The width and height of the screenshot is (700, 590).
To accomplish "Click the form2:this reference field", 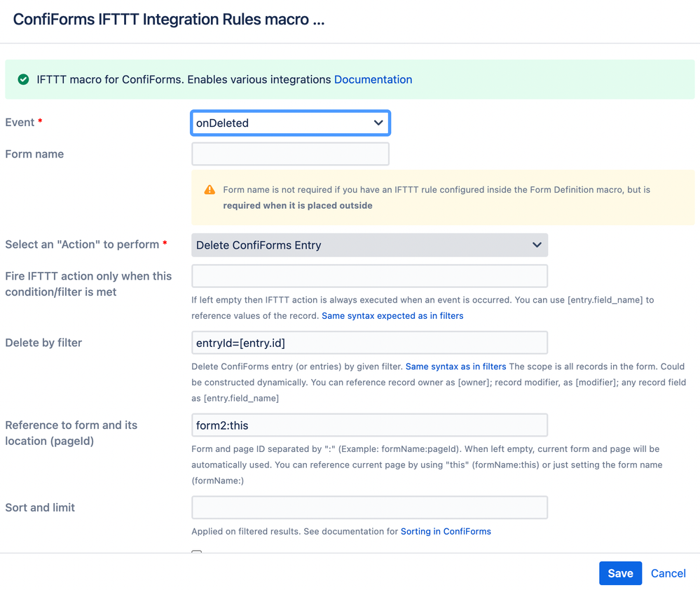I will click(370, 425).
